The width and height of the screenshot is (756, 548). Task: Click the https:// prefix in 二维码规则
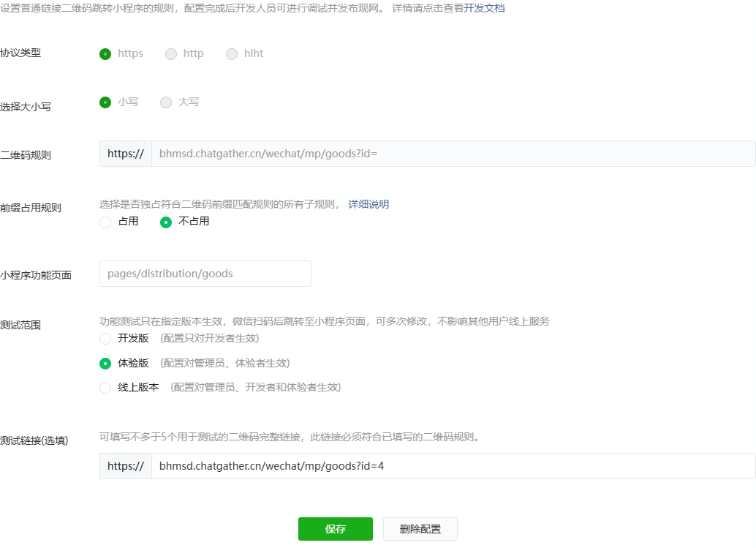(126, 154)
